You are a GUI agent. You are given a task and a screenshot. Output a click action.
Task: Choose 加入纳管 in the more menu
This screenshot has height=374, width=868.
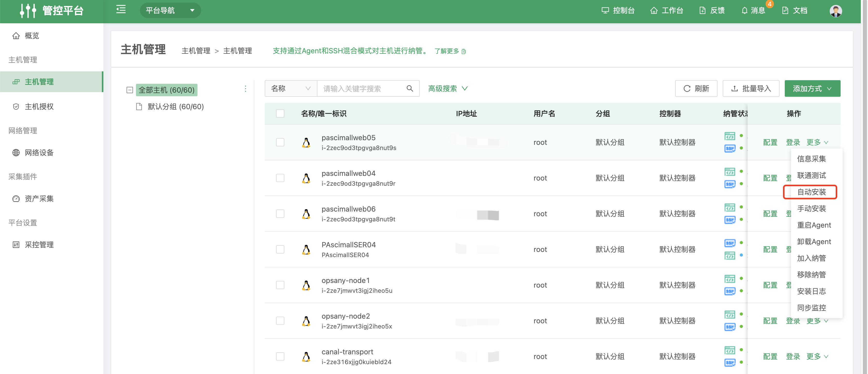point(811,258)
